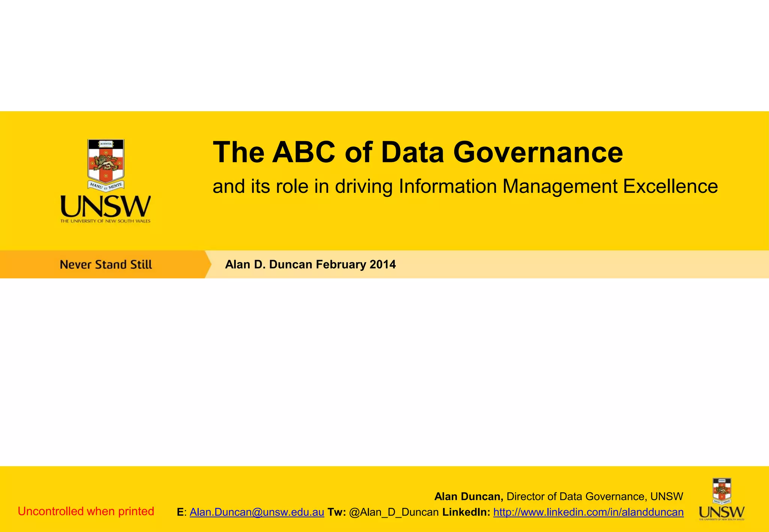This screenshot has height=532, width=769.
Task: Click the Manu et Mente scroll on large crest
Action: click(106, 185)
